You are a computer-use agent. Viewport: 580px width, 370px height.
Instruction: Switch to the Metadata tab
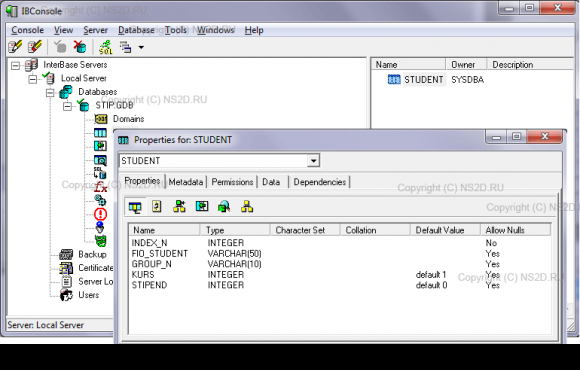(x=186, y=182)
